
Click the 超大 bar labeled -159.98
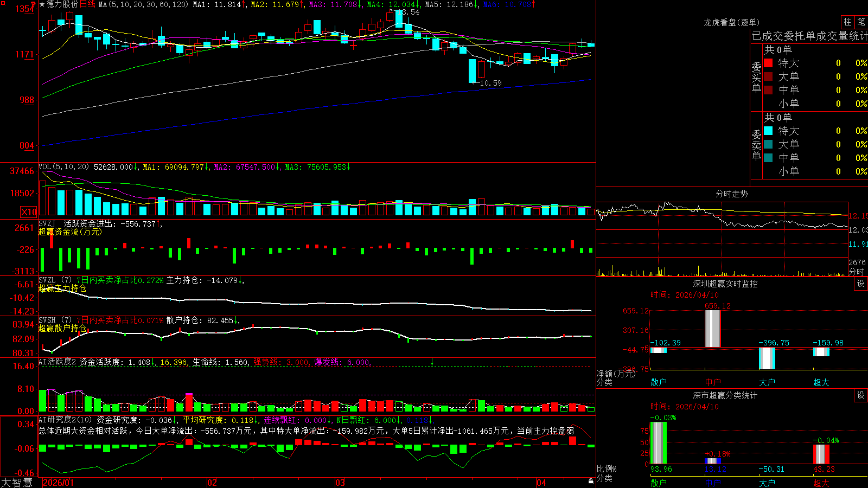tap(821, 352)
